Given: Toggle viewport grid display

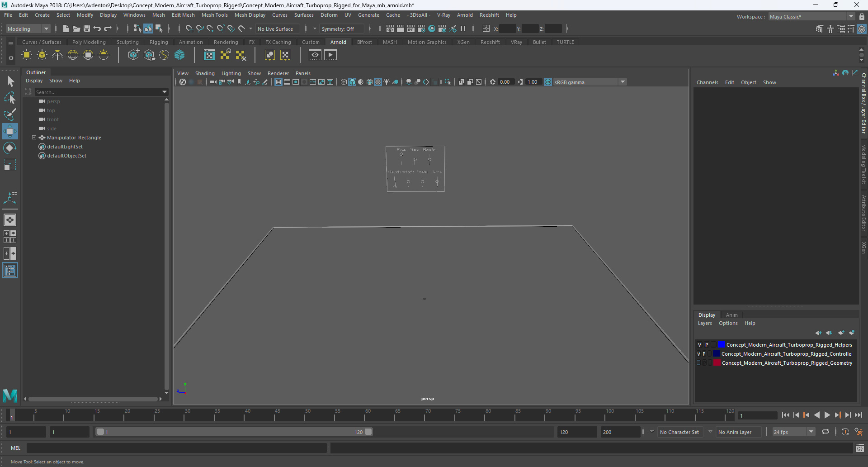Looking at the screenshot, I should [278, 82].
